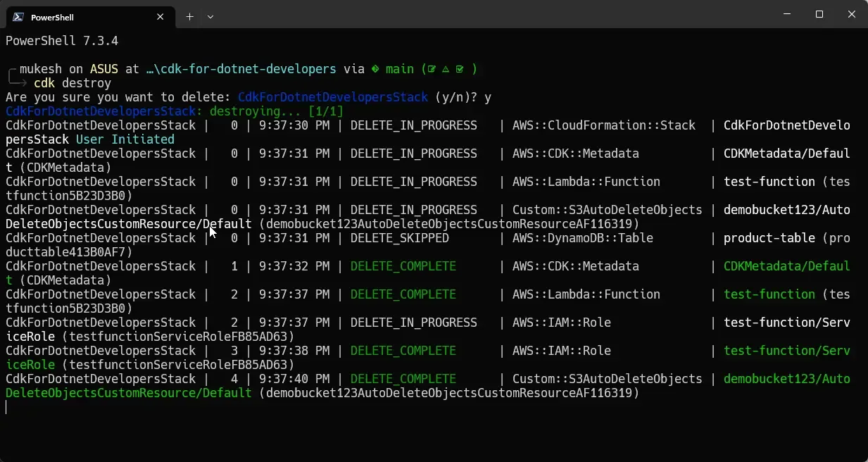
Task: Click the blinking cursor at the prompt
Action: coord(6,407)
